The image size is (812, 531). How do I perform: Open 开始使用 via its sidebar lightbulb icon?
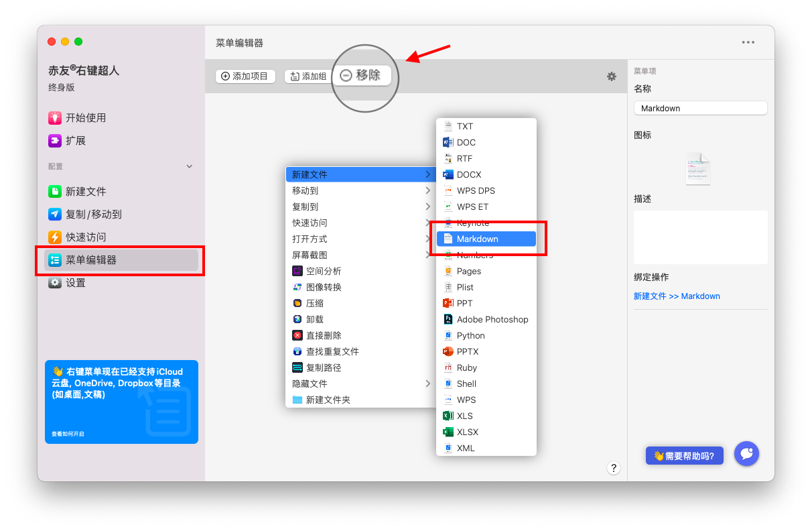coord(55,118)
